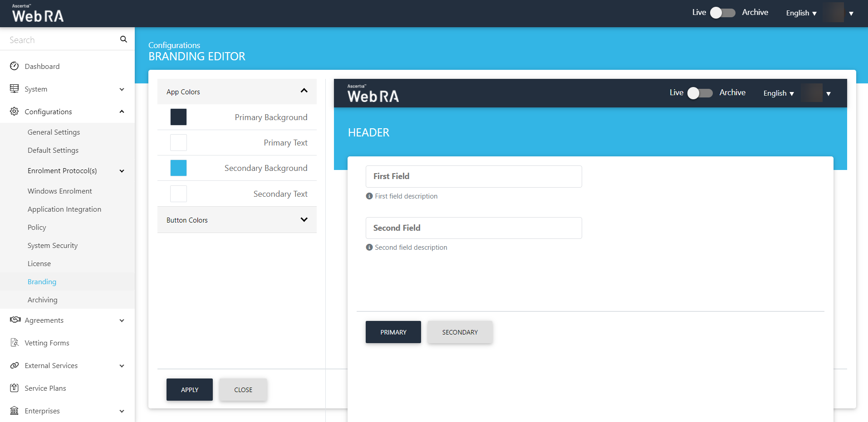
Task: Click the search magnifier icon
Action: pos(123,39)
